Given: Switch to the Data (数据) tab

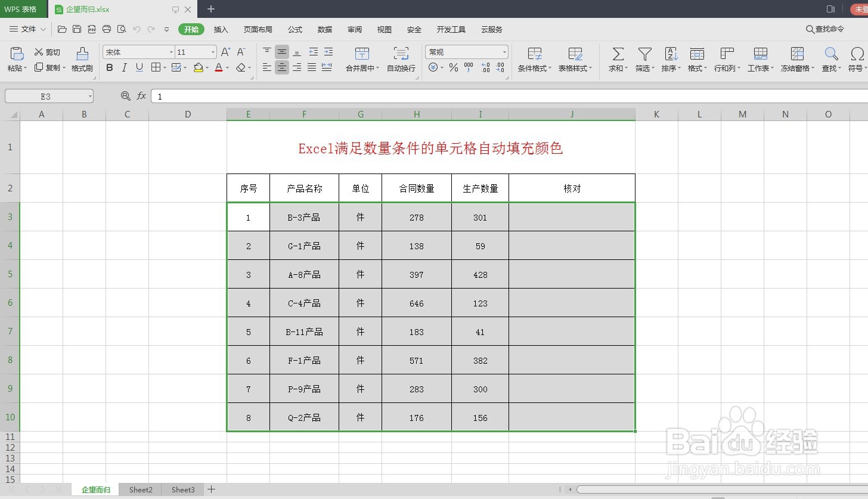Looking at the screenshot, I should coord(325,29).
